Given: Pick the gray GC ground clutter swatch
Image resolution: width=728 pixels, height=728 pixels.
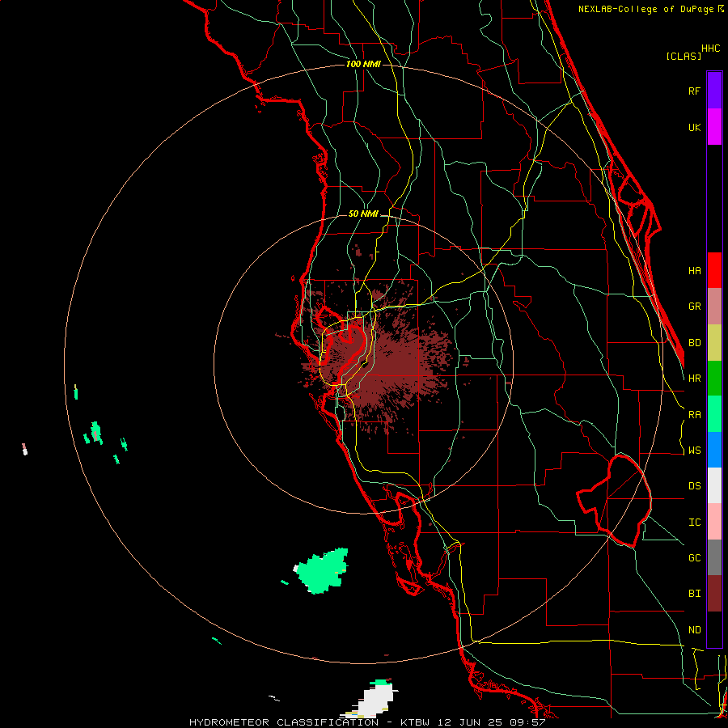Looking at the screenshot, I should click(x=714, y=557).
